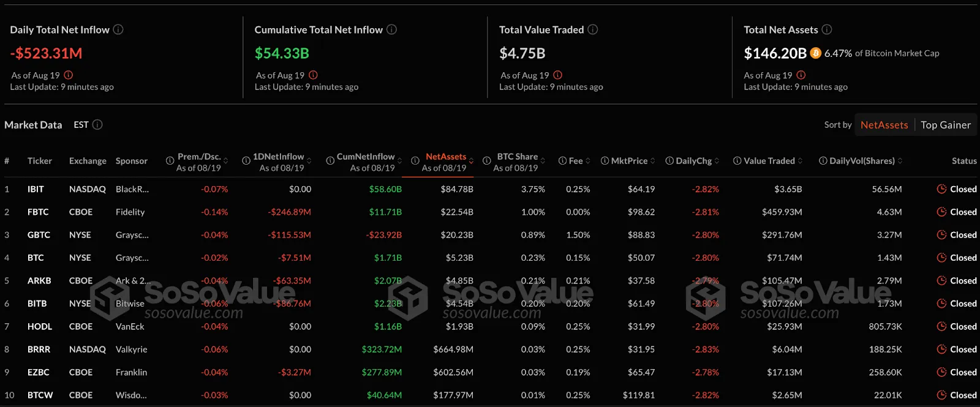
Task: Sort table by NetAssets tab
Action: 884,125
